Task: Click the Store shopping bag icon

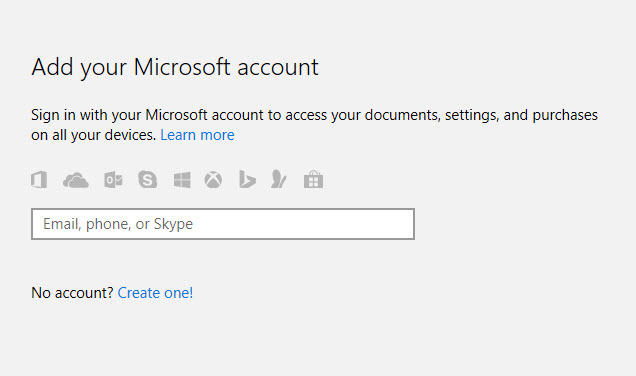Action: click(x=314, y=179)
